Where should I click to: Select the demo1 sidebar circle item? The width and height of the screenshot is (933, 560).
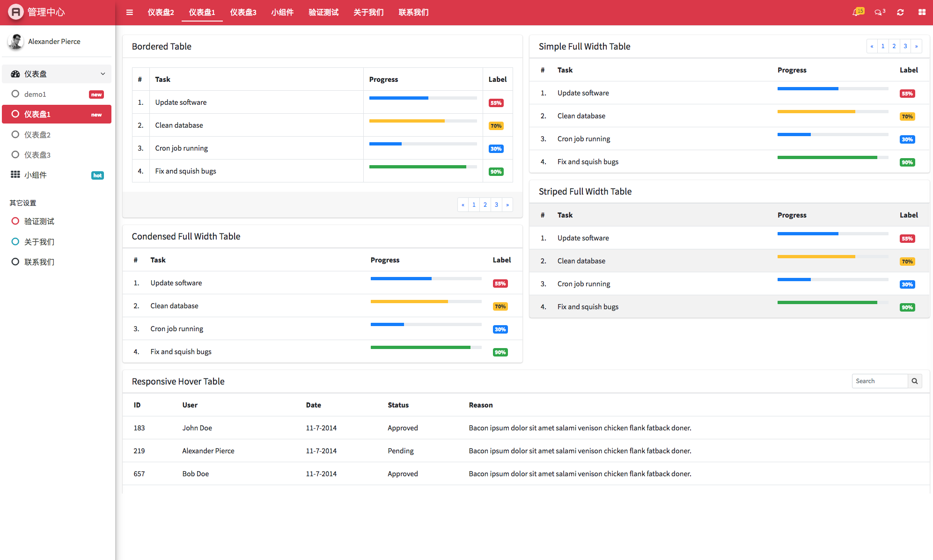tap(35, 94)
